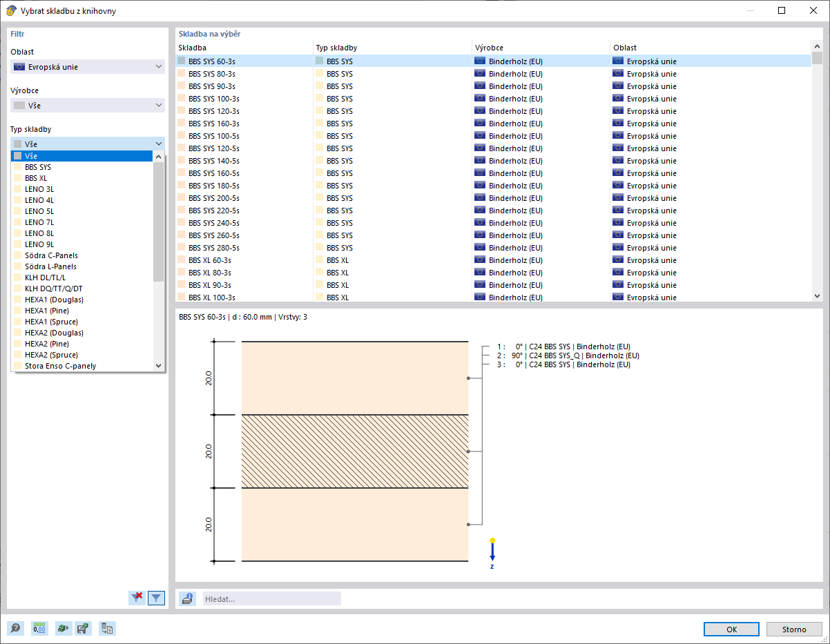This screenshot has width=830, height=644.
Task: Click the table scroll-up arrow
Action: (818, 46)
